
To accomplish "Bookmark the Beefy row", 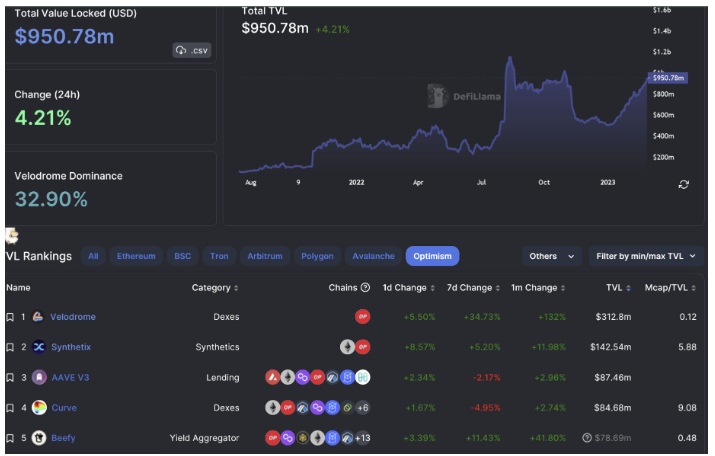I will point(10,438).
